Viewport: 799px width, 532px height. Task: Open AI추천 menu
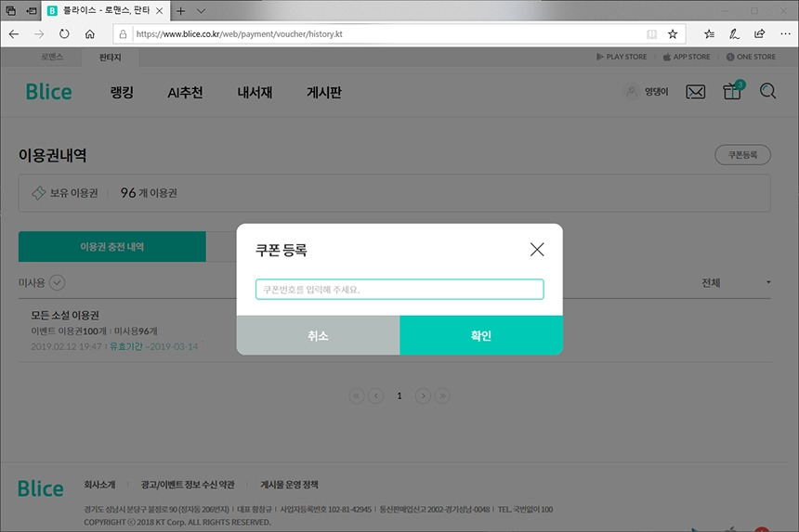pos(185,92)
